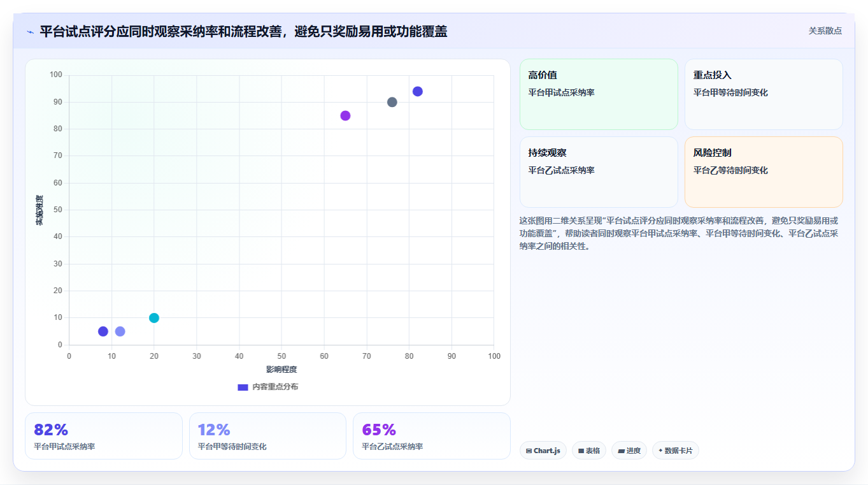Open the 重点投入 quadrant card
868x485 pixels.
pos(764,94)
